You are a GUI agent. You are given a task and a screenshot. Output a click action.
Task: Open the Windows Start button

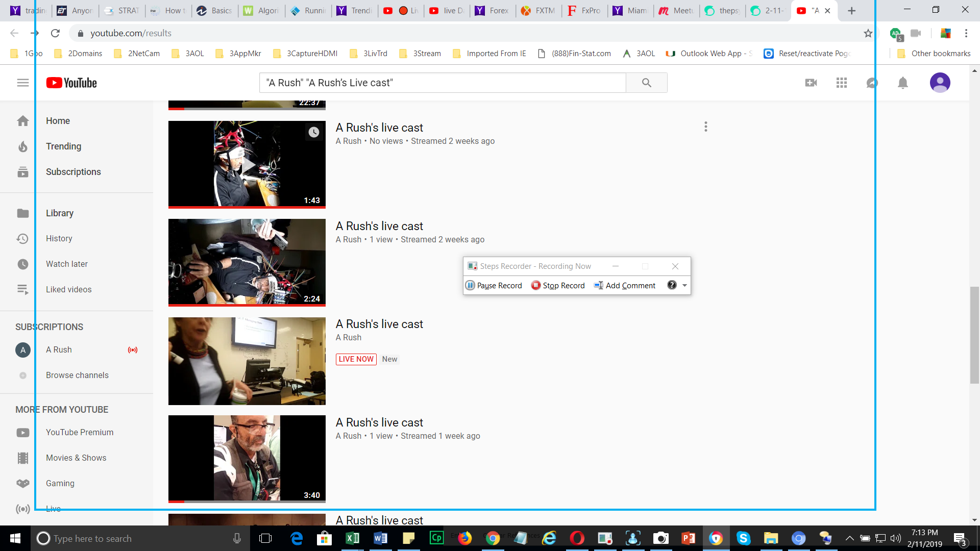(15, 538)
